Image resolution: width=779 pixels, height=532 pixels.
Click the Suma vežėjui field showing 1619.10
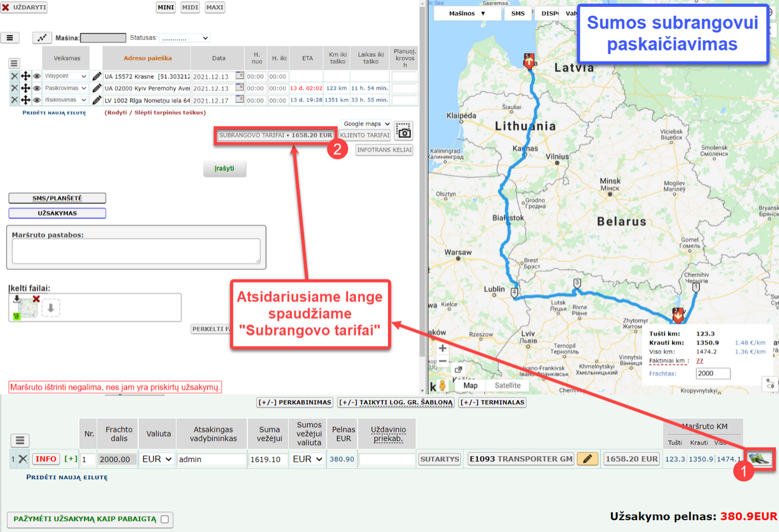pos(268,459)
